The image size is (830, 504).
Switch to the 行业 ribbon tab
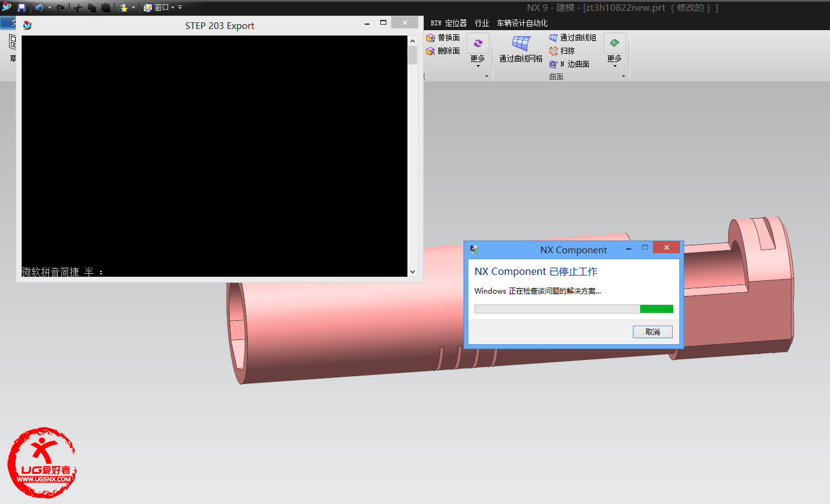coord(482,23)
